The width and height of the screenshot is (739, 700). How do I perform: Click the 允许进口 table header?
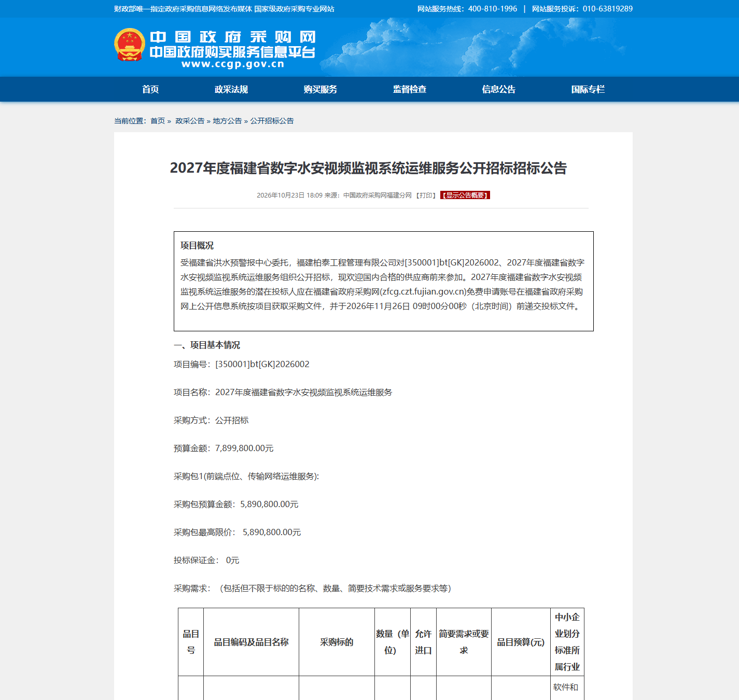click(x=424, y=642)
